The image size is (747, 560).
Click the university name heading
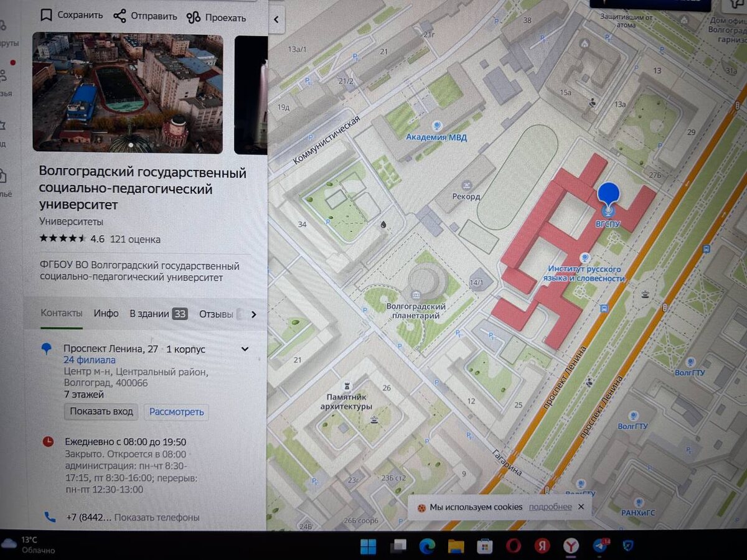(143, 189)
